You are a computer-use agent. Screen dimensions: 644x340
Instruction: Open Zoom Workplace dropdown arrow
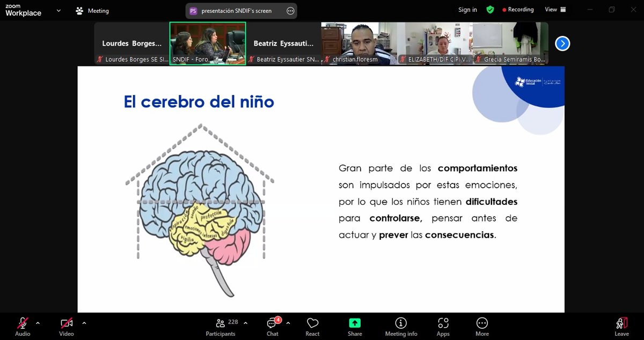click(58, 10)
